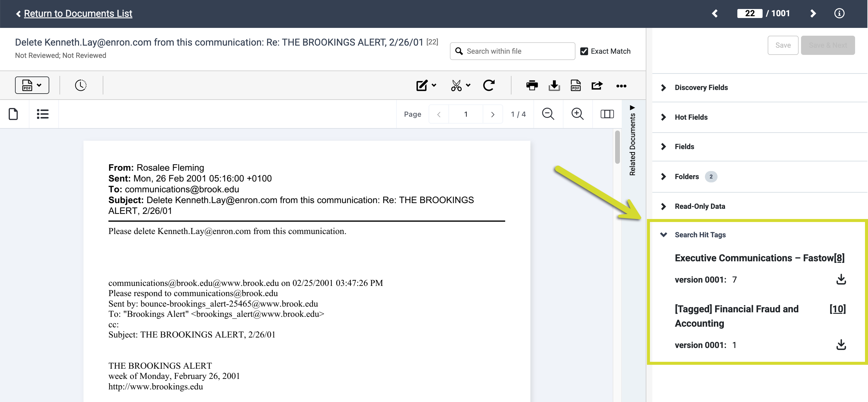Go to the next page in viewer
Image resolution: width=868 pixels, height=402 pixels.
pyautogui.click(x=493, y=115)
